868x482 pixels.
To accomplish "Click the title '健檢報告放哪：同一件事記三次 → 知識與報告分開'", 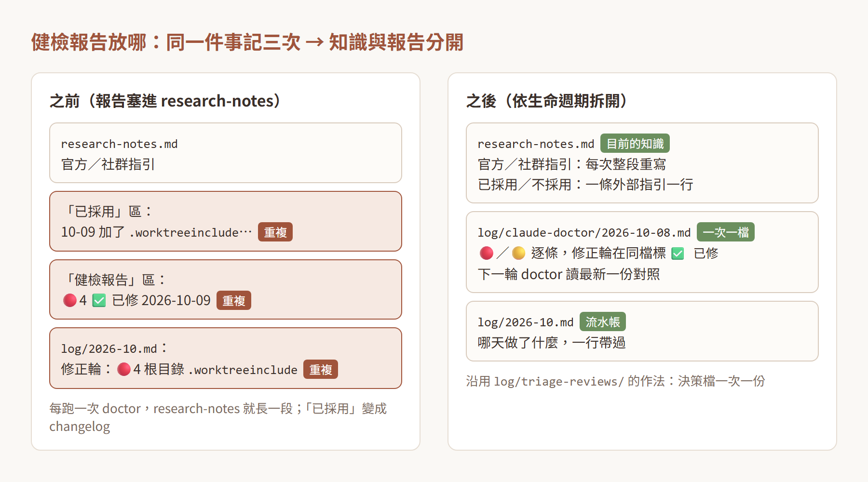I will (x=247, y=42).
